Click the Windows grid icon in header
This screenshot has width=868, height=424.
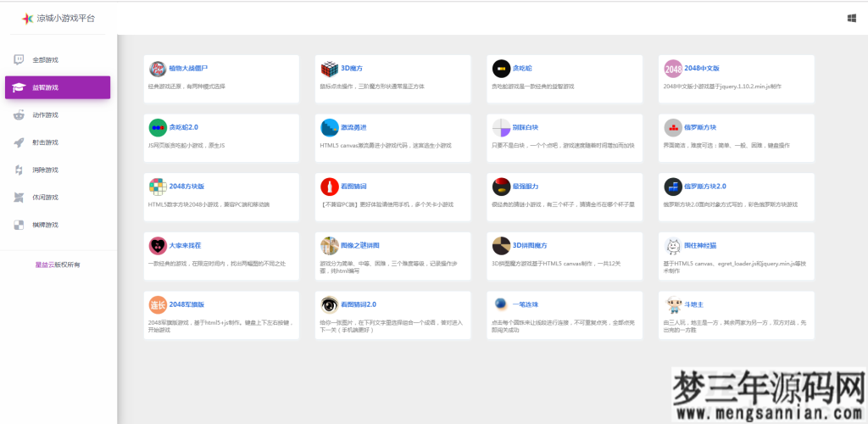coord(851,18)
